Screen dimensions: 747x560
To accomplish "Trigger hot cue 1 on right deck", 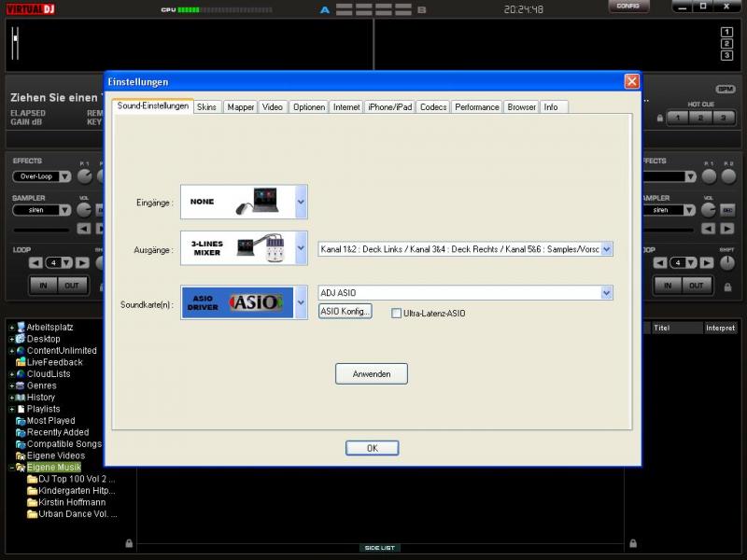I will (678, 118).
